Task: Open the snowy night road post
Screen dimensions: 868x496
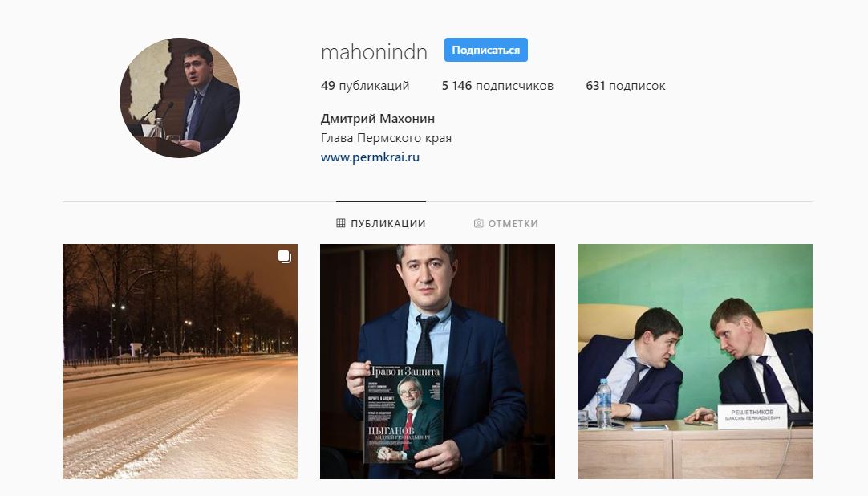Action: pyautogui.click(x=180, y=361)
